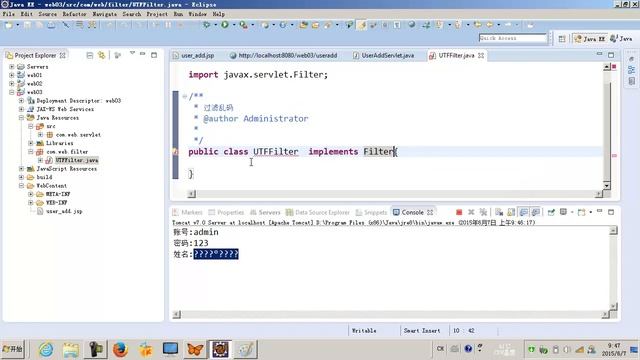Viewport: 640px width, 360px height.
Task: Open the Refactor menu
Action: coord(74,14)
